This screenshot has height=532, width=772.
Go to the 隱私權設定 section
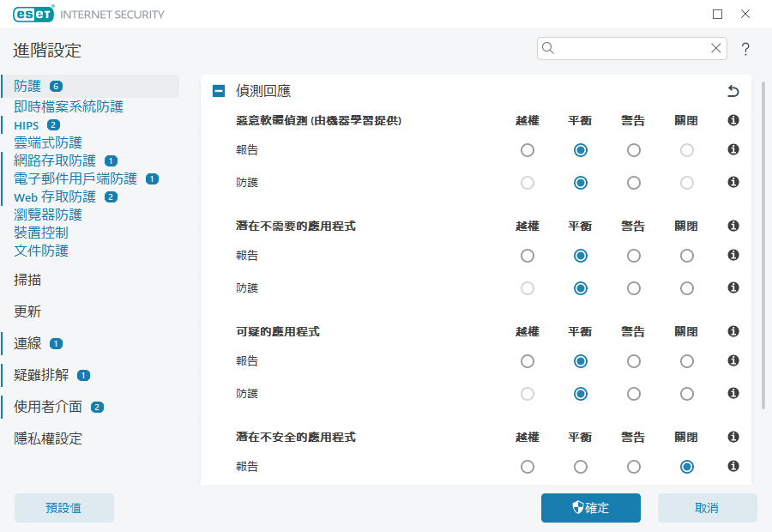48,438
